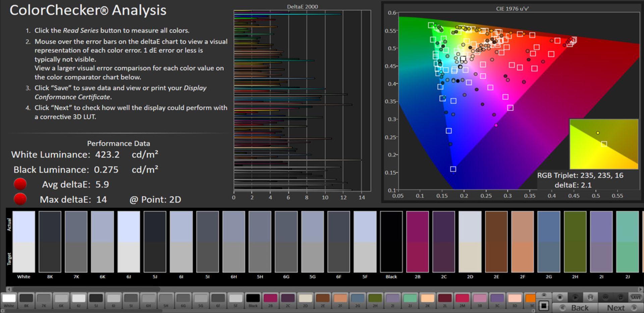Screen dimensions: 644x313
Task: Click the stop measurement icon
Action: point(559,297)
